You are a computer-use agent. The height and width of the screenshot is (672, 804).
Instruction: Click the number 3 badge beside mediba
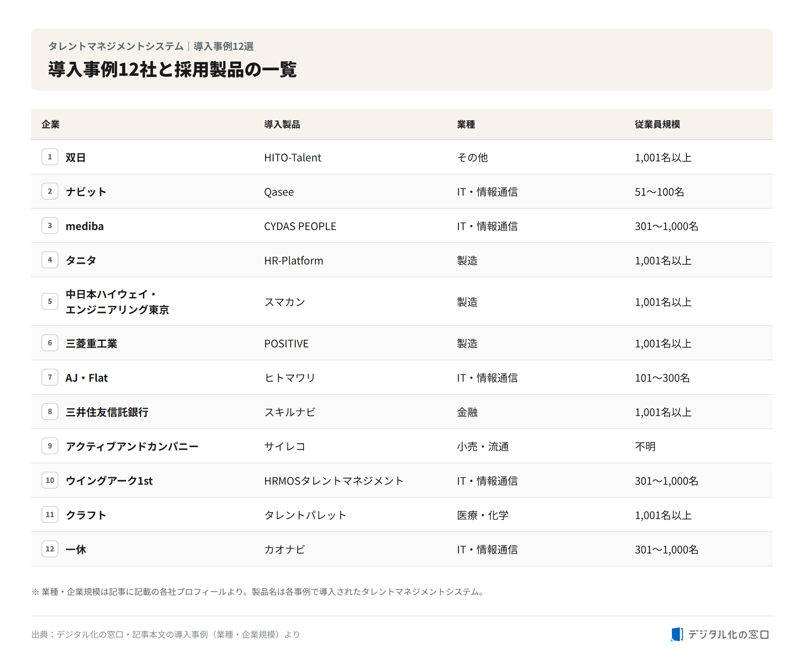pos(50,226)
